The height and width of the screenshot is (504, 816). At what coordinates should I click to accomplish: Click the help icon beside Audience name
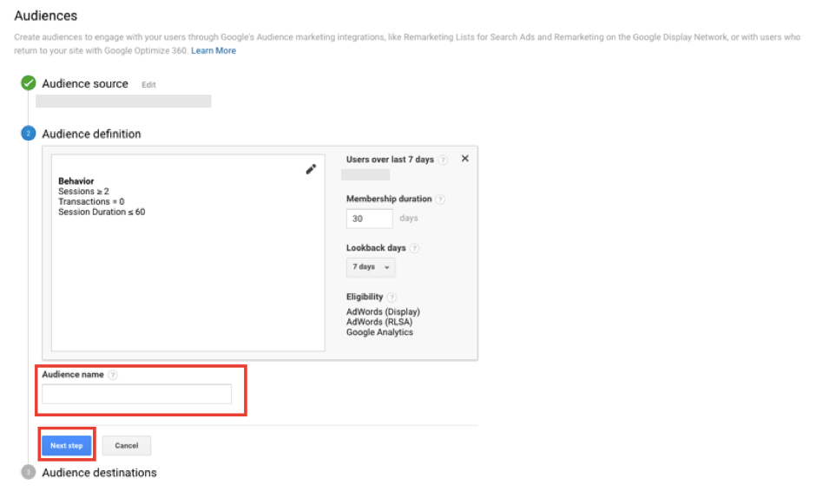[x=113, y=375]
